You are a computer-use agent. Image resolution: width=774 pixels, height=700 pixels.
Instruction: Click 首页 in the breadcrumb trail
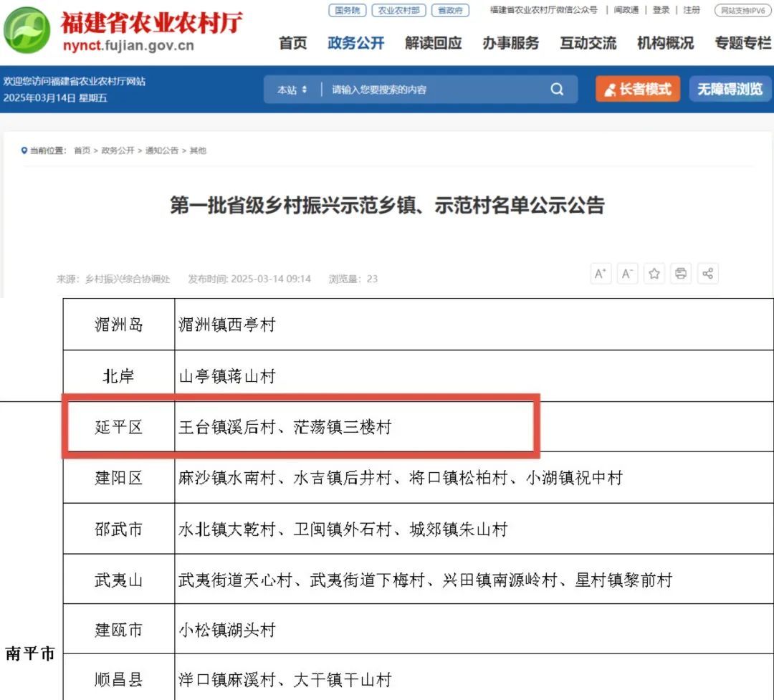[x=82, y=150]
